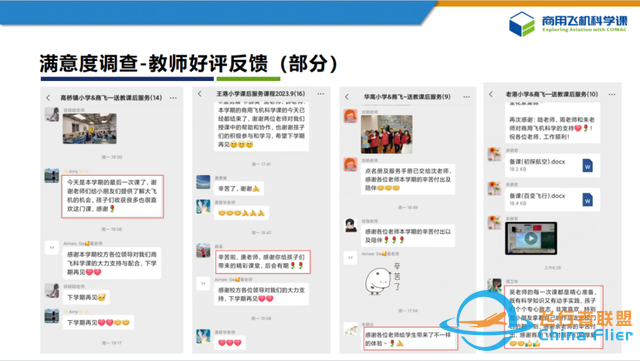640x361 pixels.
Task: Open more options in 老港小学 chat
Action: tap(612, 94)
